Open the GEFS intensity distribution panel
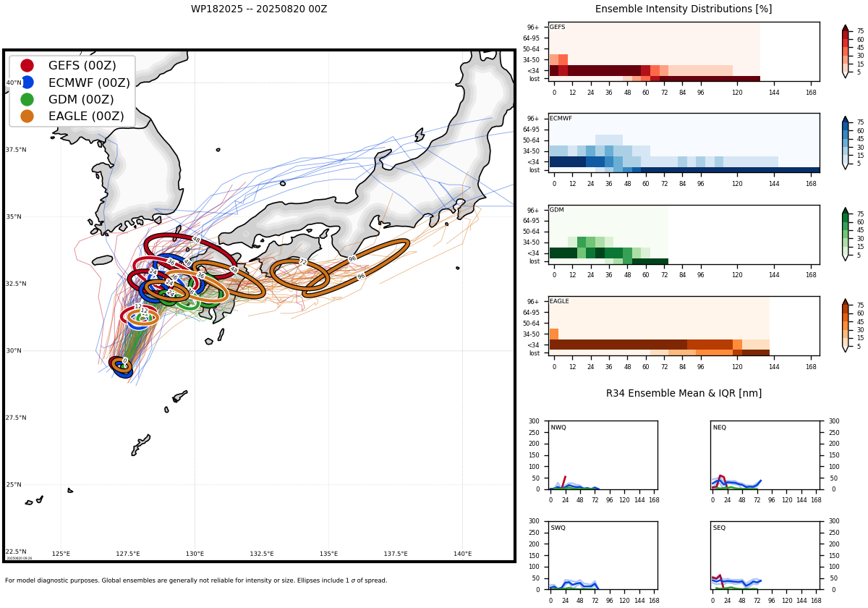 pos(684,52)
